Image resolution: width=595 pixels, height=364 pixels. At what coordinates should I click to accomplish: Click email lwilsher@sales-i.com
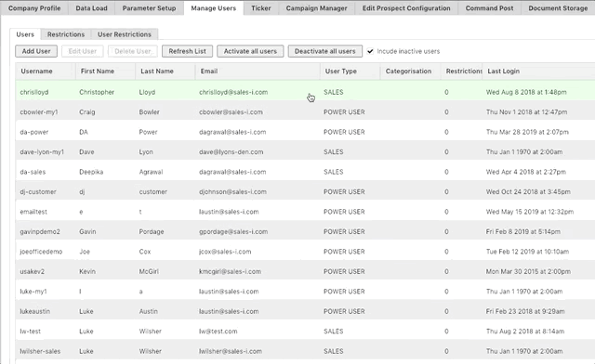pos(231,351)
